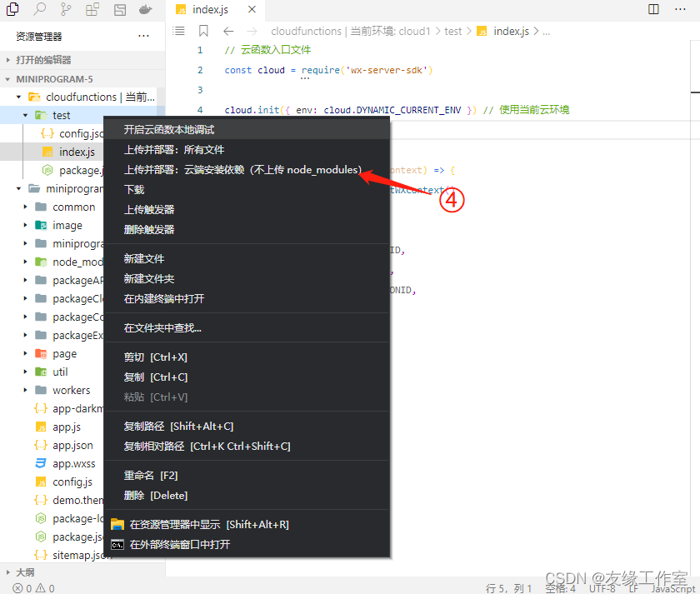The image size is (700, 594).
Task: Choose 上传并部署：所有文件
Action: coord(247,149)
